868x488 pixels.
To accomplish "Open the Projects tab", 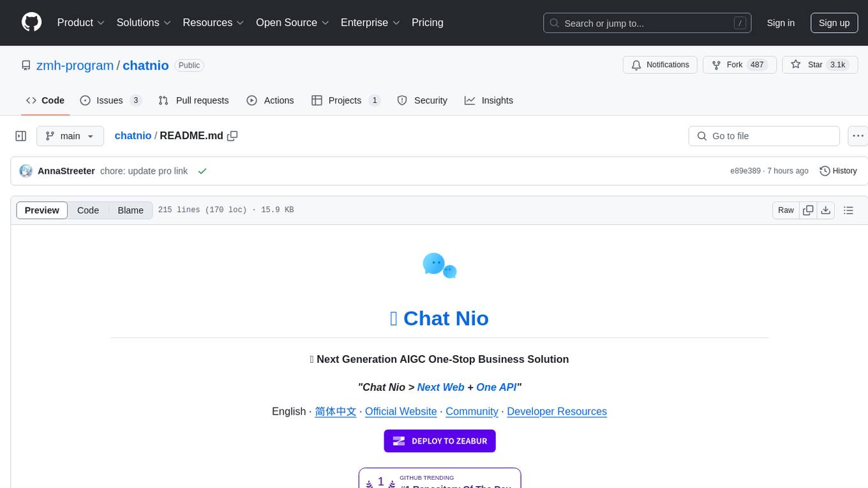I will (x=346, y=100).
